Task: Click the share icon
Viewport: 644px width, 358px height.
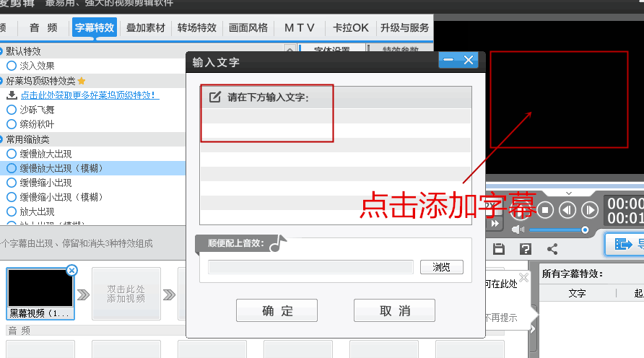Action: [x=552, y=249]
